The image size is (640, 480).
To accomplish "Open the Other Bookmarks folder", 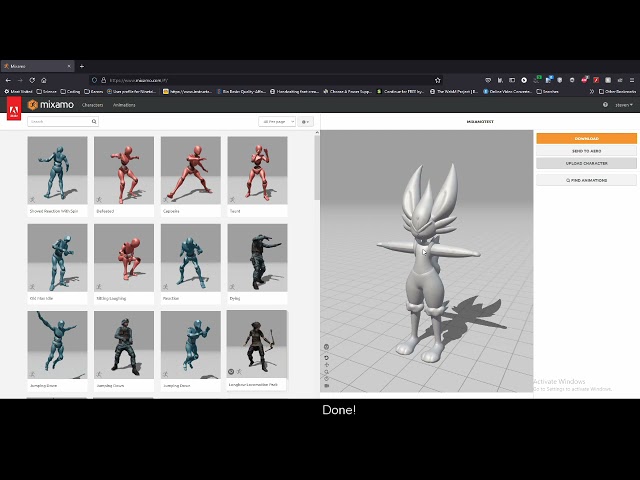I will click(617, 91).
